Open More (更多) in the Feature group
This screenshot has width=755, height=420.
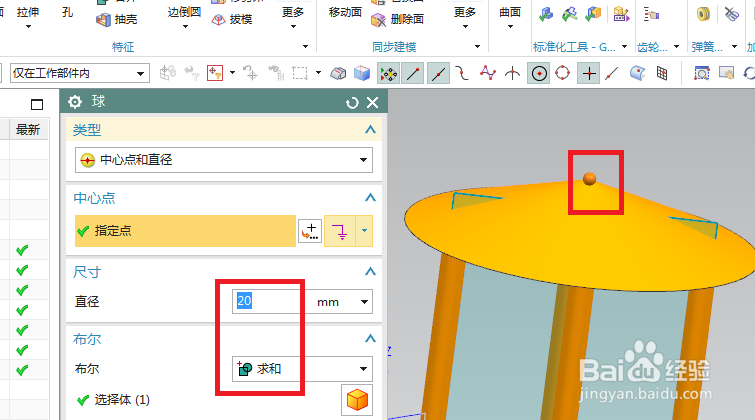coord(293,18)
